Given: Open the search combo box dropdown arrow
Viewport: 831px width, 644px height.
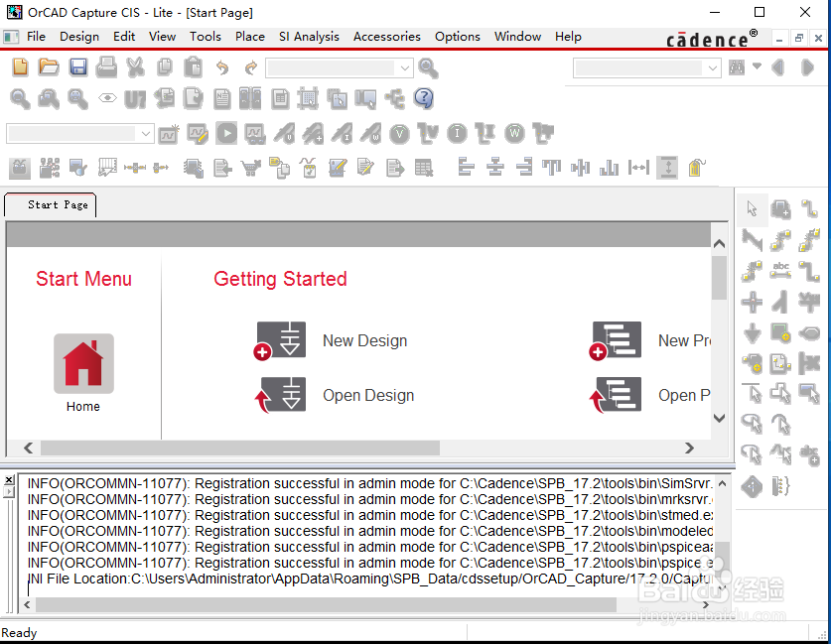Looking at the screenshot, I should (405, 67).
